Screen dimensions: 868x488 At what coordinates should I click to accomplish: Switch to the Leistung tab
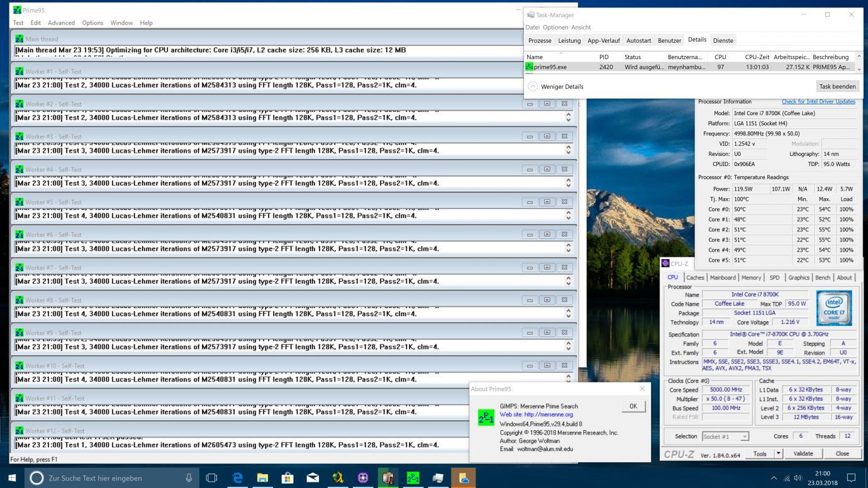pyautogui.click(x=569, y=40)
